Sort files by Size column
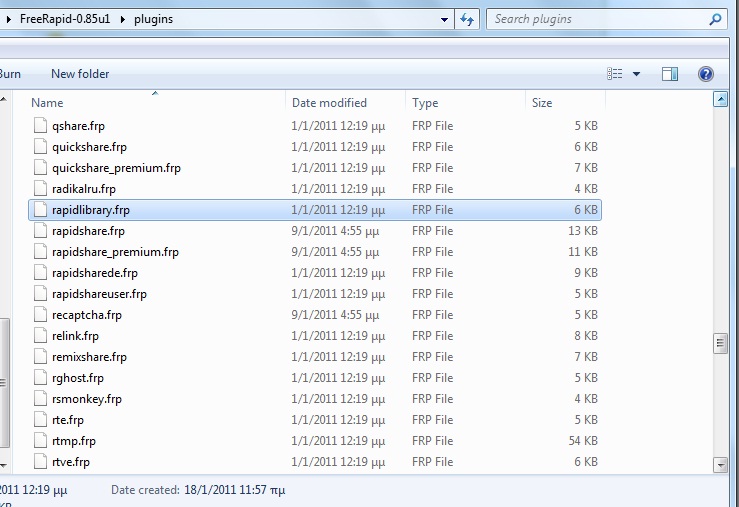 (x=542, y=103)
